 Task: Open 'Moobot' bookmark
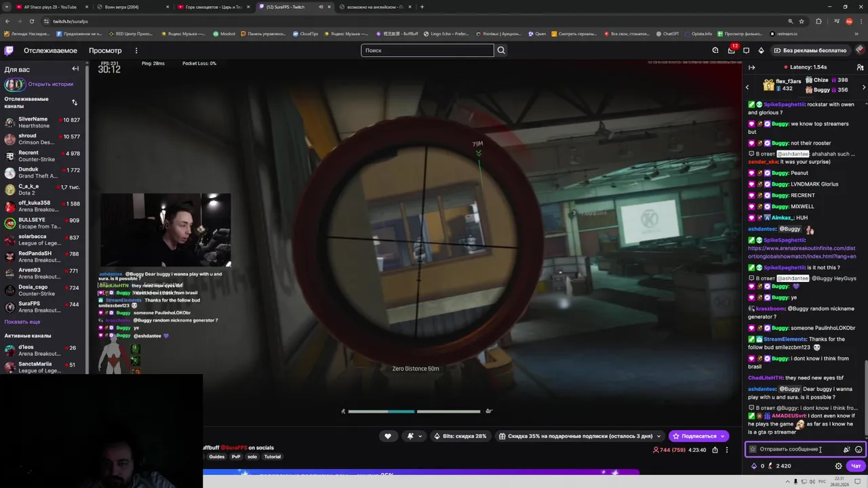point(224,33)
